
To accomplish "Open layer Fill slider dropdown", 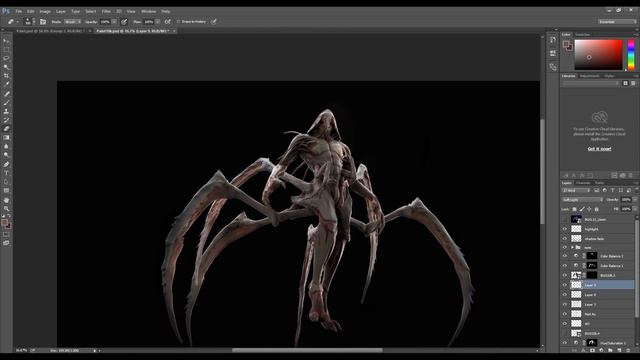I will point(635,209).
